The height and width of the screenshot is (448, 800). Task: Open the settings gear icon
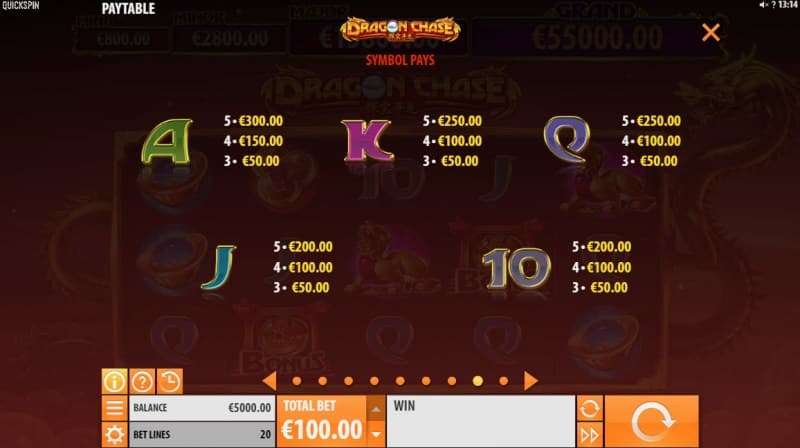(114, 435)
